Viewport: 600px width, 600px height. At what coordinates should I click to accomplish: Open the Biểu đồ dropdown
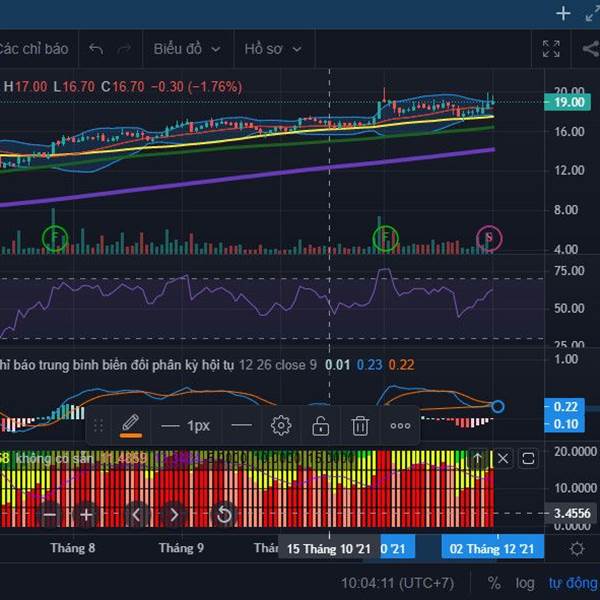click(x=187, y=49)
